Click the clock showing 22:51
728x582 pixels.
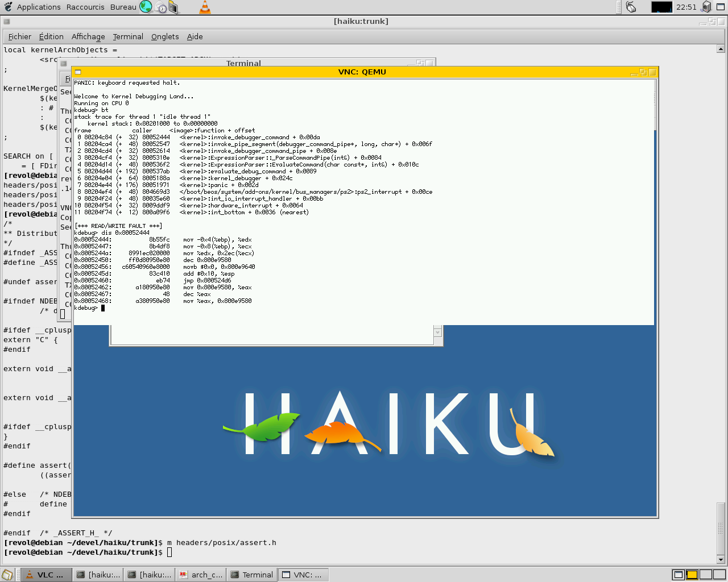[686, 7]
